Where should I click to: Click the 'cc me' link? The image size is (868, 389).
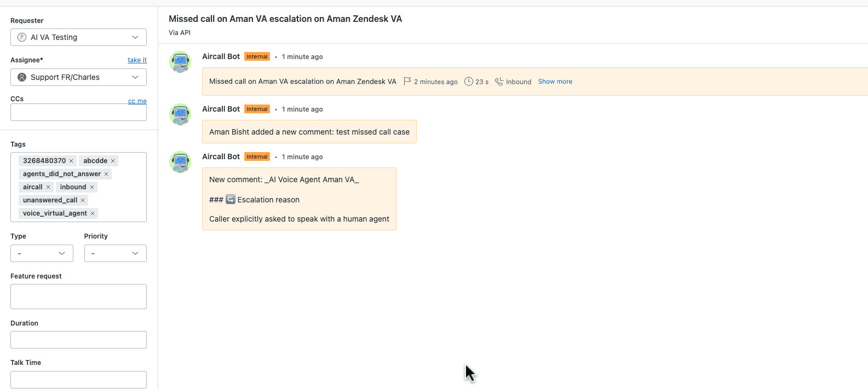pos(137,101)
